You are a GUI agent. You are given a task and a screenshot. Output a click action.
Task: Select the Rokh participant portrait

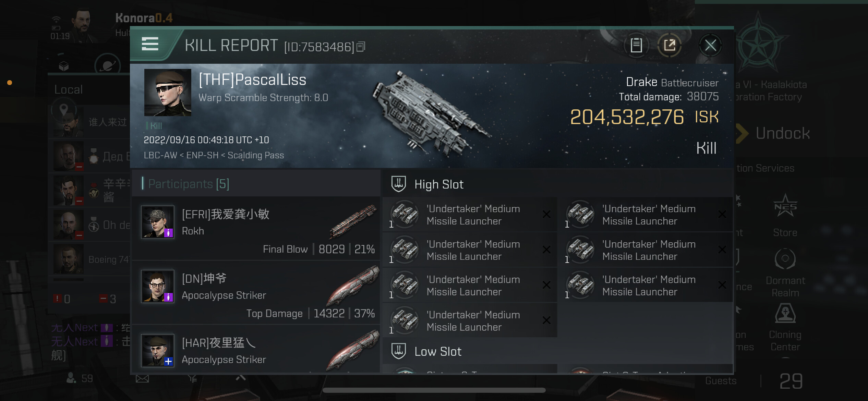pyautogui.click(x=158, y=222)
